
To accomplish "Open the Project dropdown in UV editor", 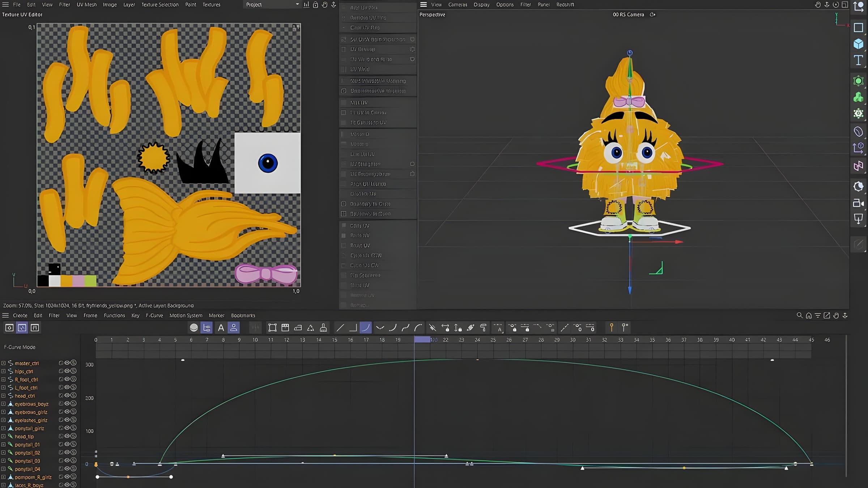I will point(272,5).
